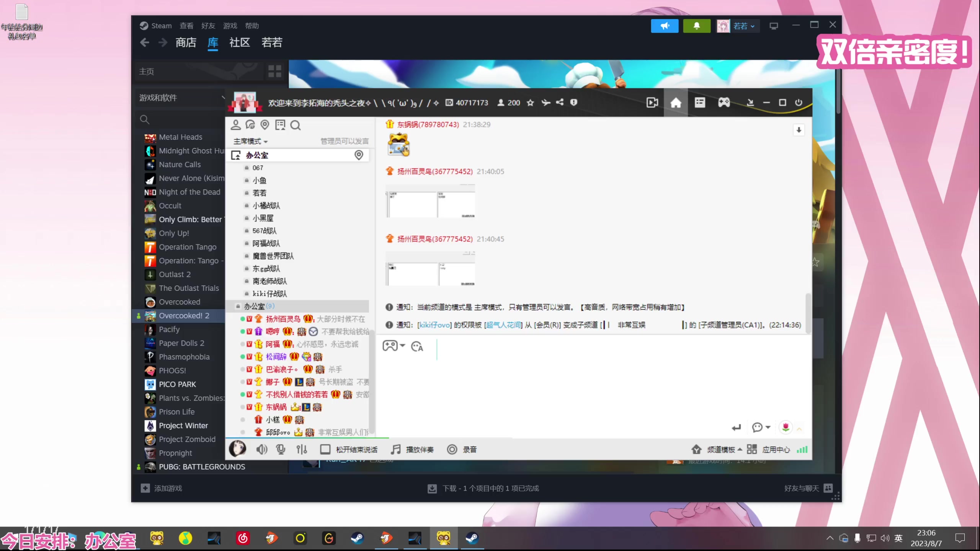This screenshot has height=551, width=980.
Task: Switch to the 社区 tab in Steam
Action: point(240,42)
